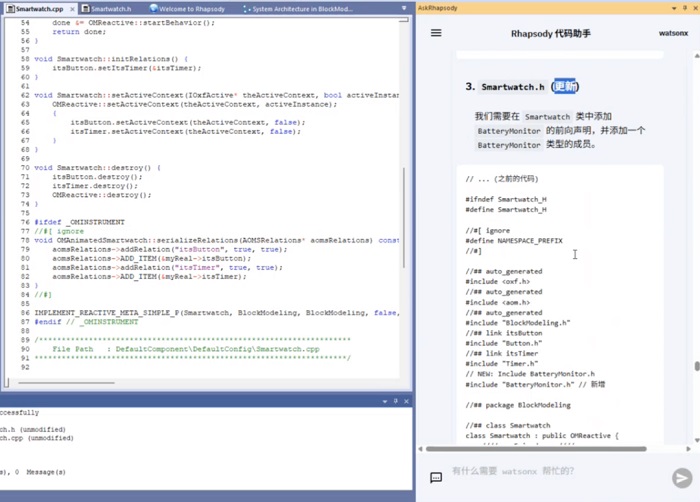Image resolution: width=700 pixels, height=502 pixels.
Task: Open AskRhapsody panel options dropdown
Action: tap(674, 8)
